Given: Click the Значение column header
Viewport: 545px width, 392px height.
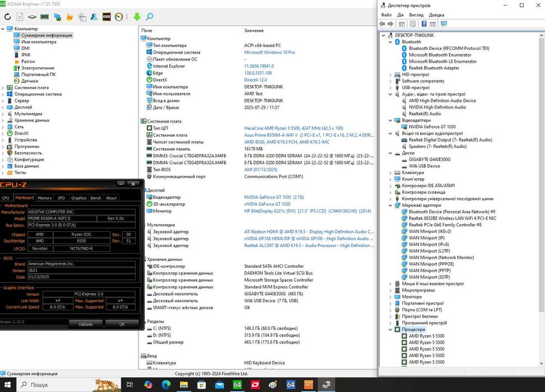Looking at the screenshot, I should pyautogui.click(x=254, y=31).
